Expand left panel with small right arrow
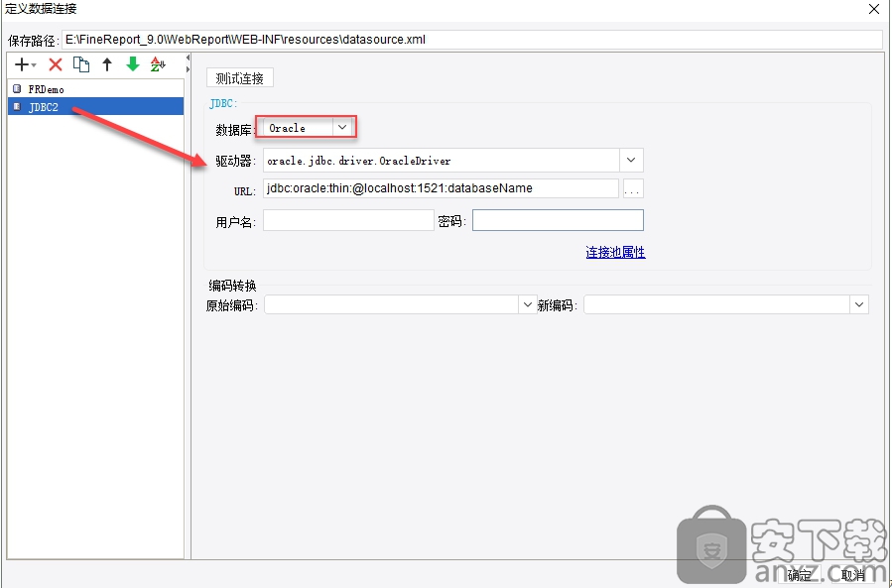The image size is (892, 588). tap(188, 69)
